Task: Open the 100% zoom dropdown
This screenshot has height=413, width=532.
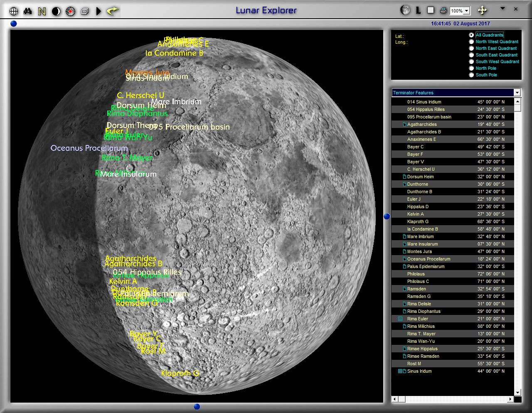Action: coord(467,11)
